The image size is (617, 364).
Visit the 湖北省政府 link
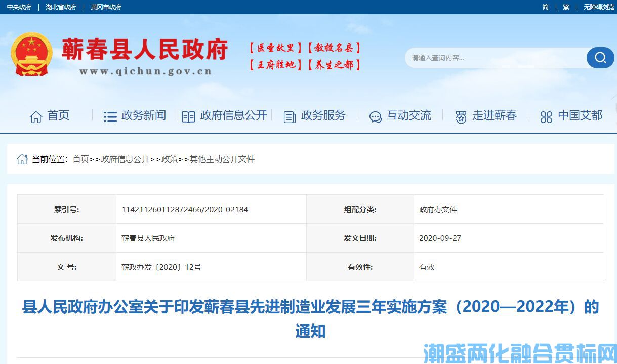pos(61,7)
